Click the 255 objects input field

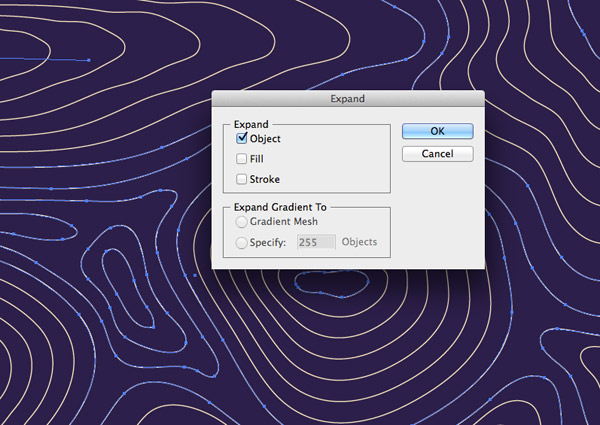[315, 242]
